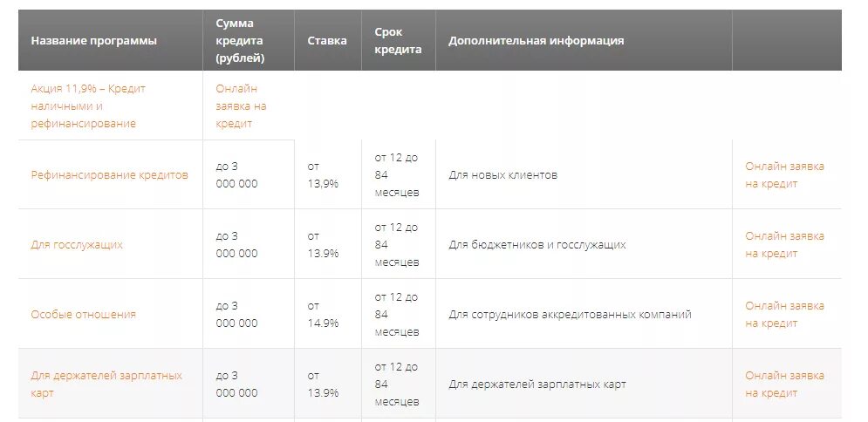This screenshot has height=422, width=868.
Task: Click the "Ставка" column header
Action: [327, 40]
